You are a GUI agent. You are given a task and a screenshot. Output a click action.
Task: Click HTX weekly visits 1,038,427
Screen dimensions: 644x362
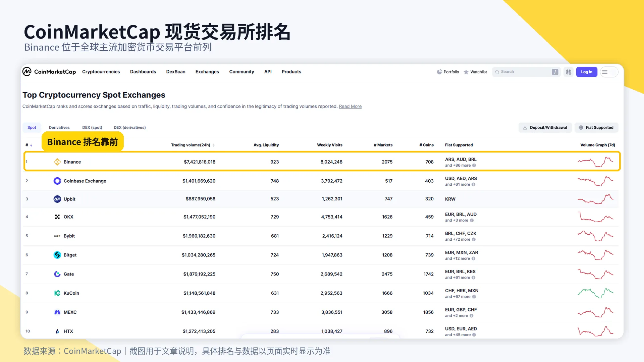332,331
